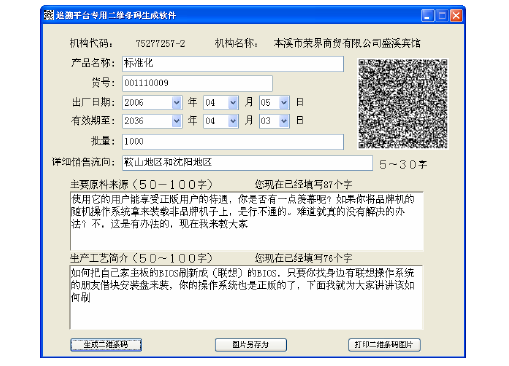
Task: Open the 有效期至 day dropdown
Action: click(x=284, y=121)
